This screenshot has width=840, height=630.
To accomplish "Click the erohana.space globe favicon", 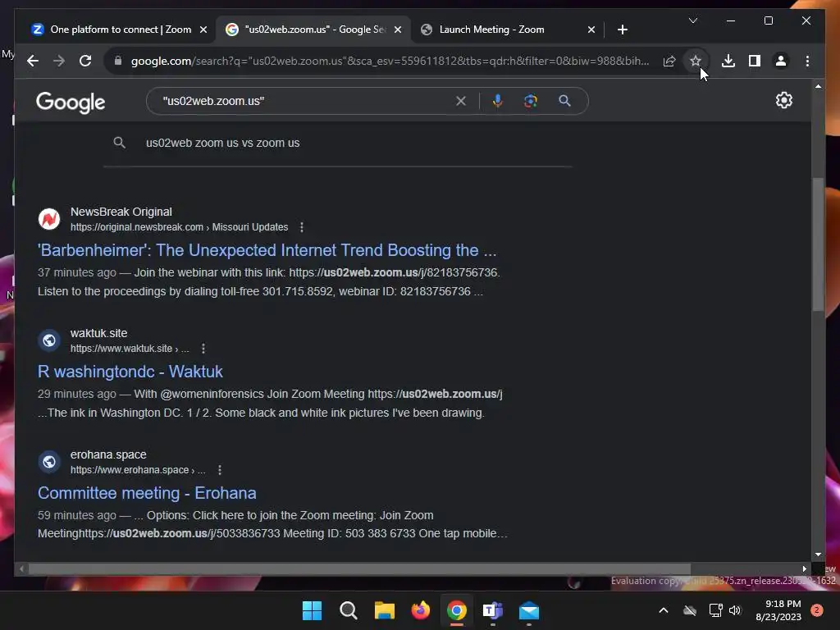I will pos(48,462).
